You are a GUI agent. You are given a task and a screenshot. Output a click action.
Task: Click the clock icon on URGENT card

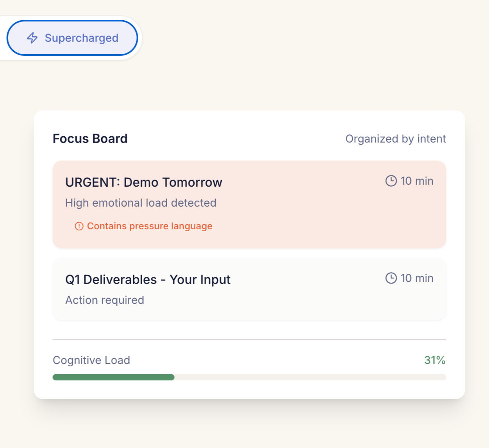tap(391, 181)
